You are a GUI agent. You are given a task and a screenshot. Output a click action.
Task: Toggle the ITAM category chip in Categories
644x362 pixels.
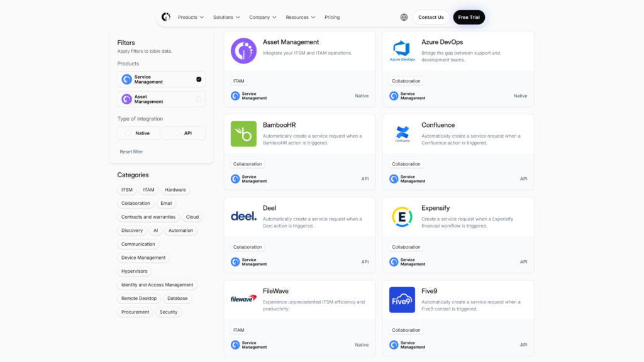click(148, 190)
